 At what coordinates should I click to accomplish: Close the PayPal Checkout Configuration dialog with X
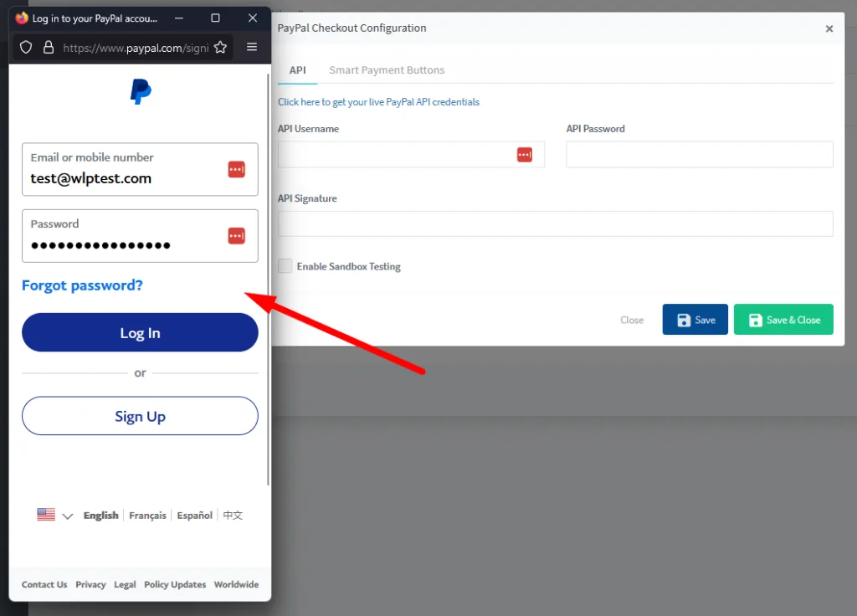click(829, 29)
